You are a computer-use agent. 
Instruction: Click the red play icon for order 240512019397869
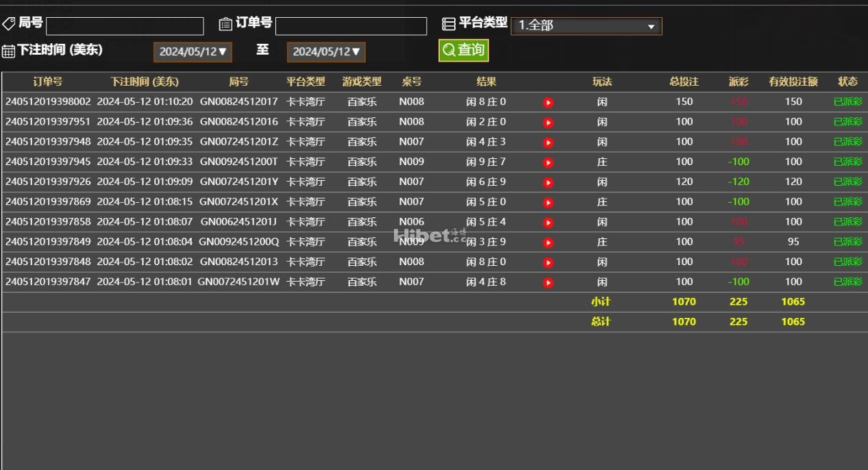pyautogui.click(x=548, y=203)
